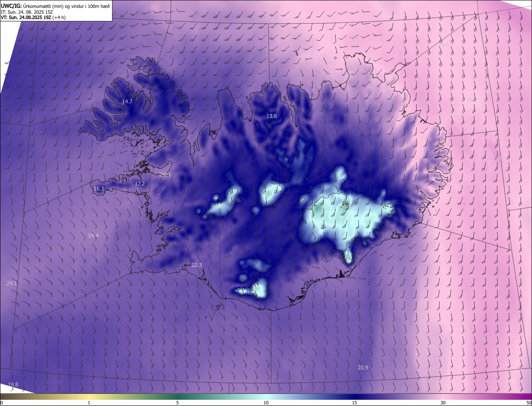The image size is (532, 406).
Task: Click the 20.9 value south of Iceland
Action: coord(363,367)
